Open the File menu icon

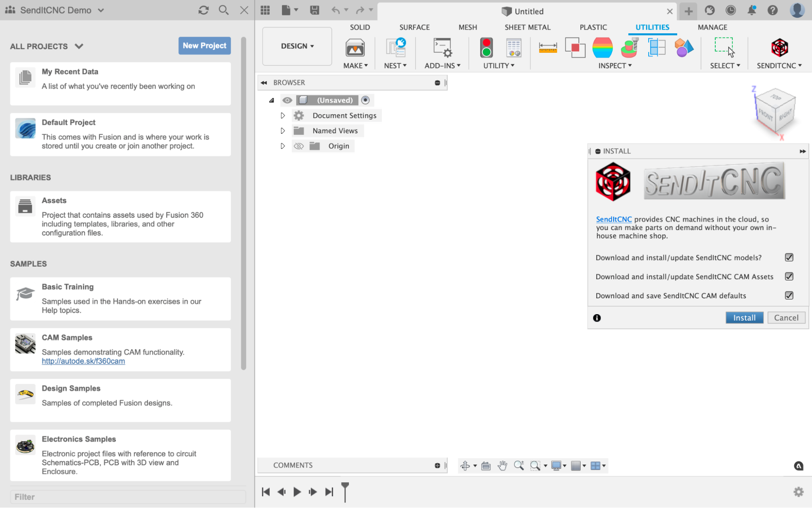point(286,10)
